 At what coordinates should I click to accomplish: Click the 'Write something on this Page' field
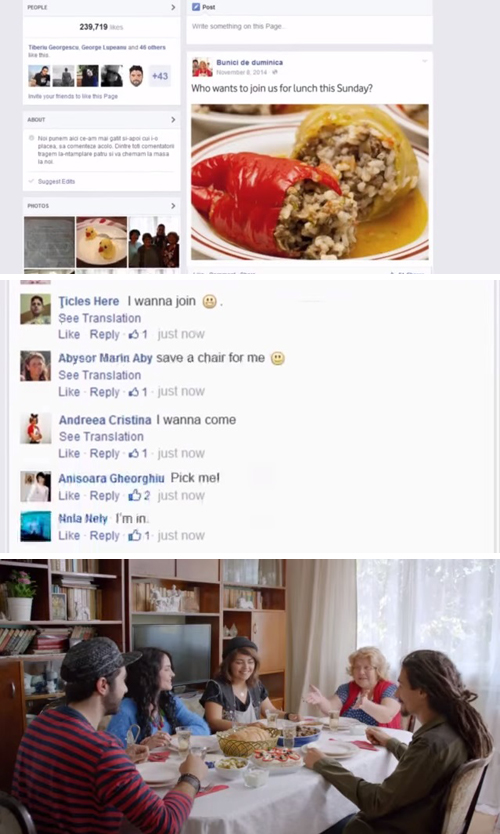[309, 27]
